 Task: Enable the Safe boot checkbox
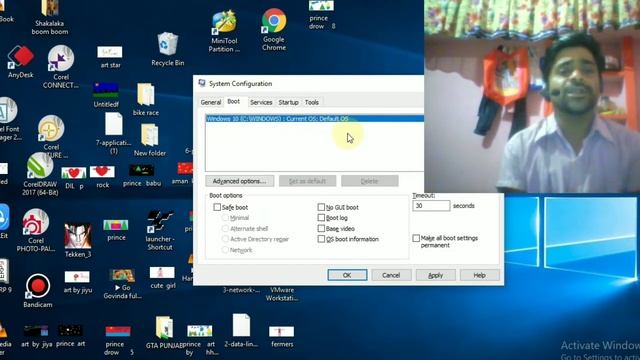point(217,207)
